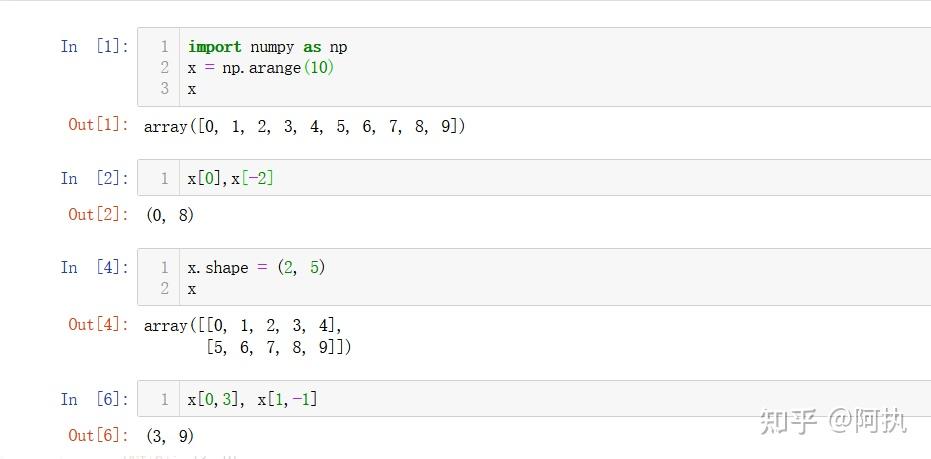The height and width of the screenshot is (459, 931).
Task: Select the In [4] prompt label
Action: click(94, 268)
